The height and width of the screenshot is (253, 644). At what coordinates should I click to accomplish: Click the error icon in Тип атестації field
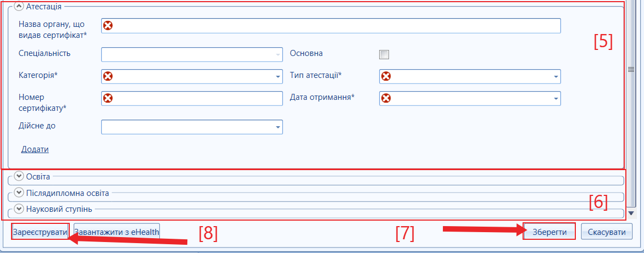coord(386,76)
